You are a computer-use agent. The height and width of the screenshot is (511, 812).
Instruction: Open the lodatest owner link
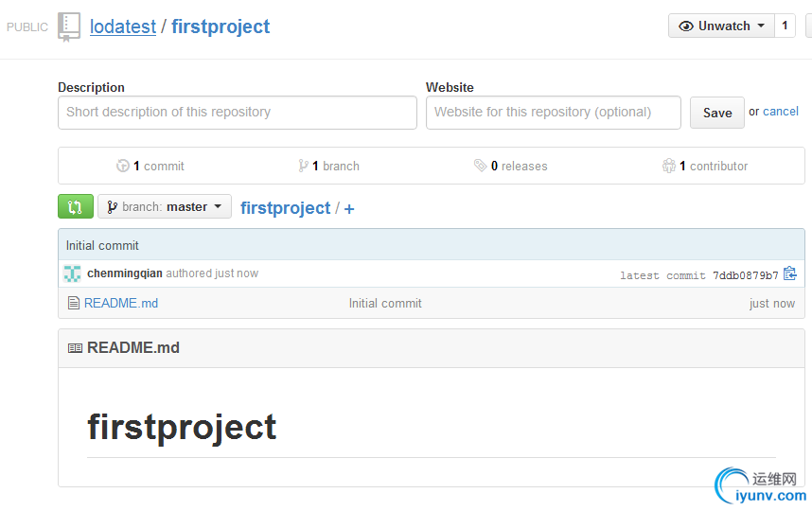point(123,26)
